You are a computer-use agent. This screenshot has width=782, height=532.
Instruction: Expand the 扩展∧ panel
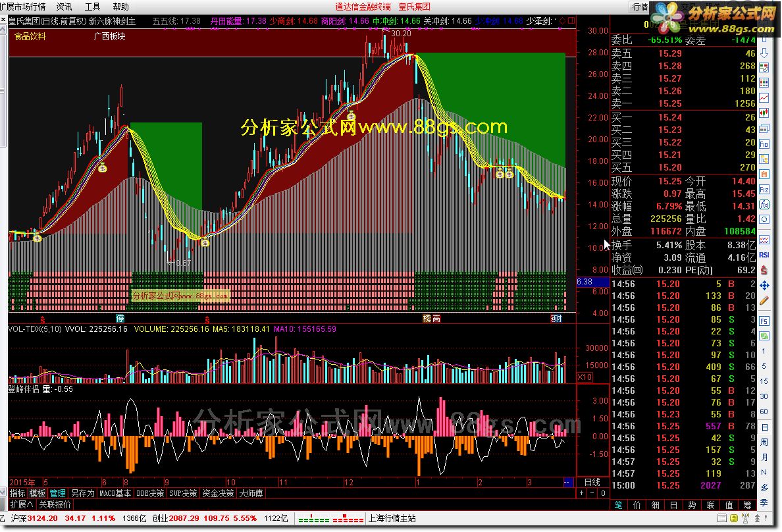click(x=22, y=504)
